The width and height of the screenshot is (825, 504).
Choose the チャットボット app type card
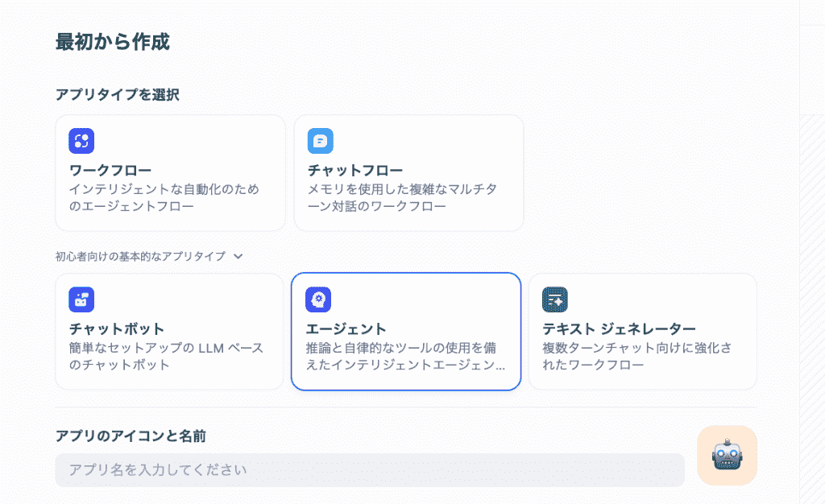169,332
